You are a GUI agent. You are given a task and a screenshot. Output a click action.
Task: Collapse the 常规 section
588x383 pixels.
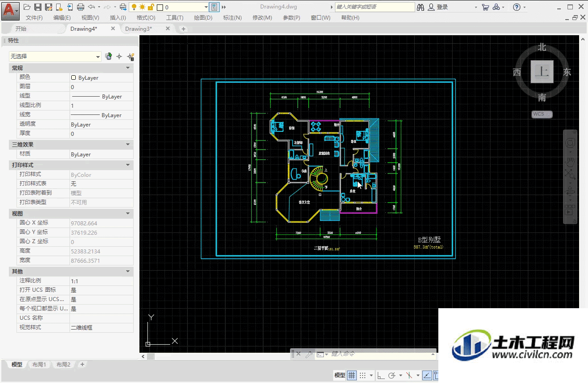(x=128, y=68)
